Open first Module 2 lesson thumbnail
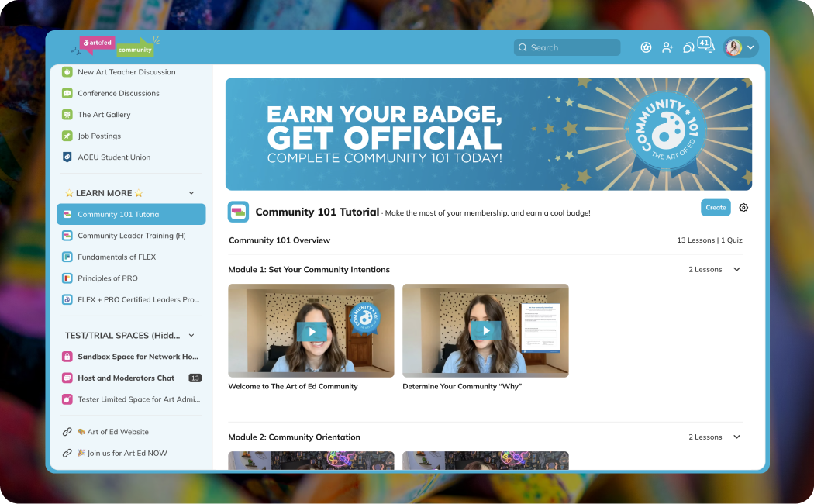Screen dimensions: 814x504 pos(312,461)
